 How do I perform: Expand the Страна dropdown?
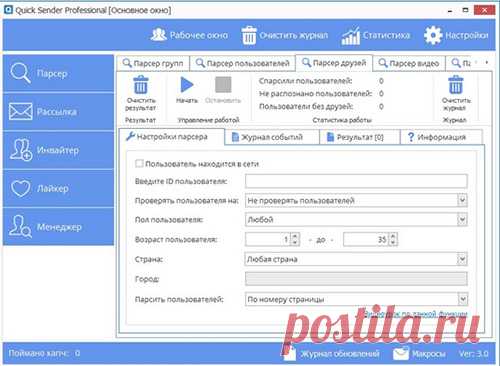[462, 259]
